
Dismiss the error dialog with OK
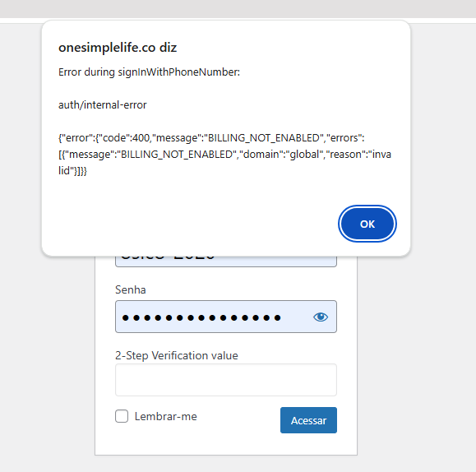click(x=367, y=224)
